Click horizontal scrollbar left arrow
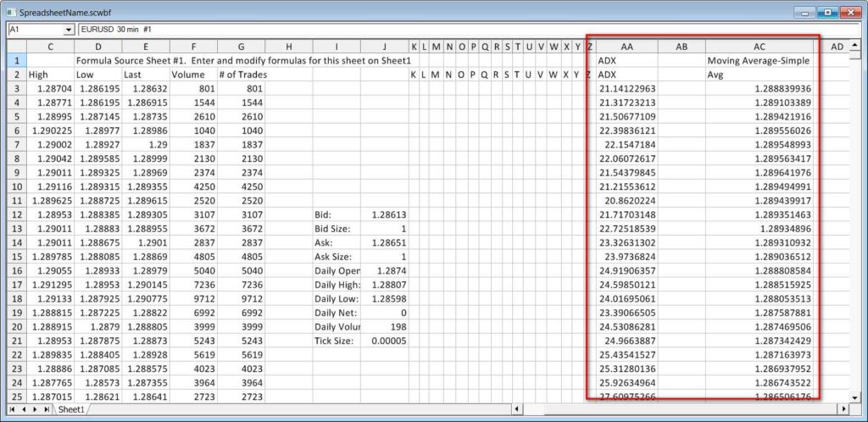The image size is (868, 422). coord(516,409)
